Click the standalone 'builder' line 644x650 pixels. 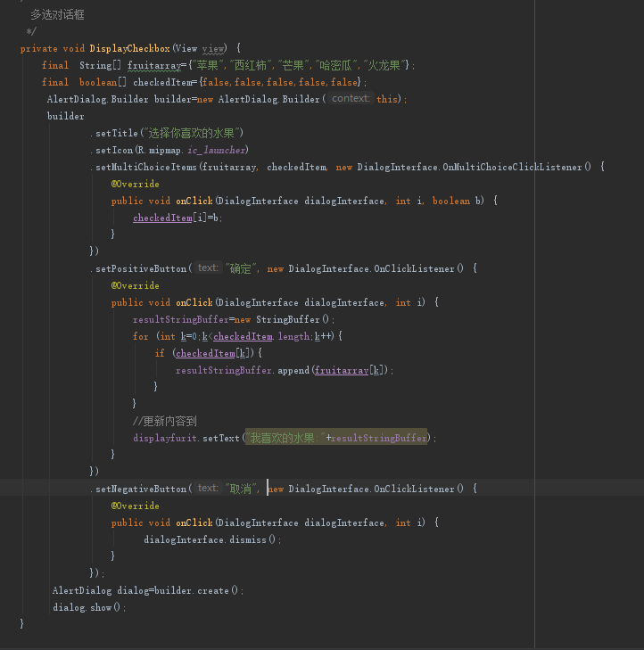[65, 116]
